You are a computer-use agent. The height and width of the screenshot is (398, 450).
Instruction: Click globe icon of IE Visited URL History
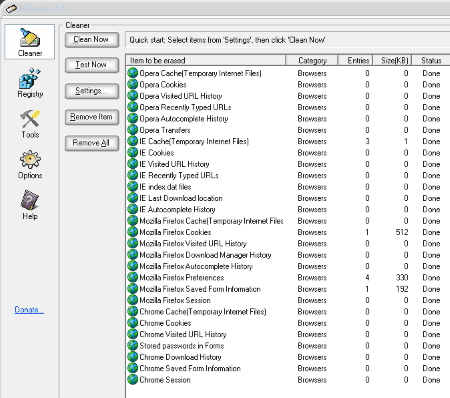(133, 163)
